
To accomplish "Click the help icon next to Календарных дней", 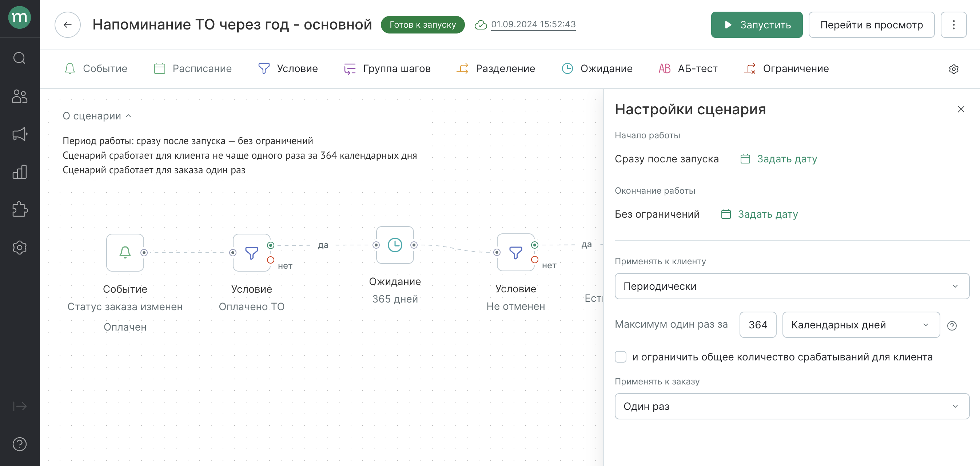I will tap(952, 325).
